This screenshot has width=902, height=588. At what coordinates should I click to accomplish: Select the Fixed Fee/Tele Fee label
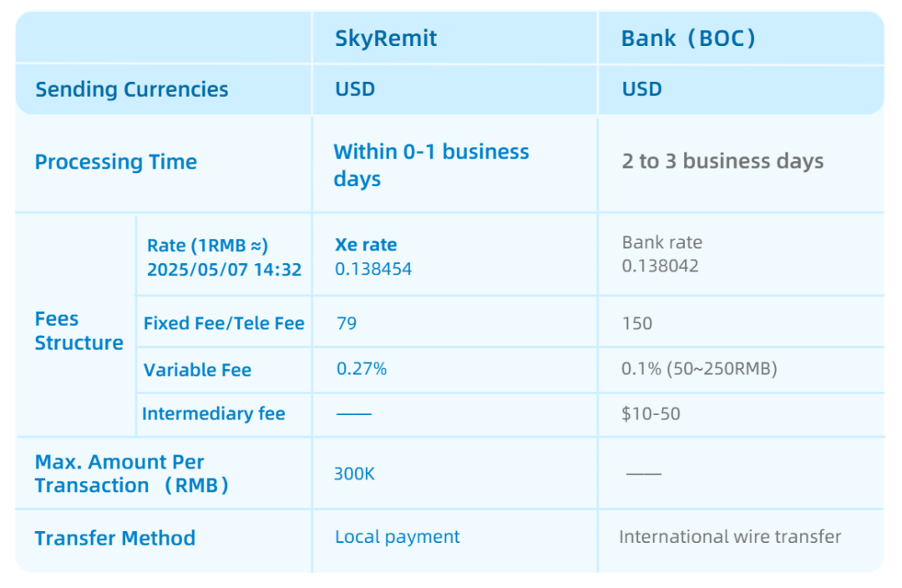click(x=224, y=323)
